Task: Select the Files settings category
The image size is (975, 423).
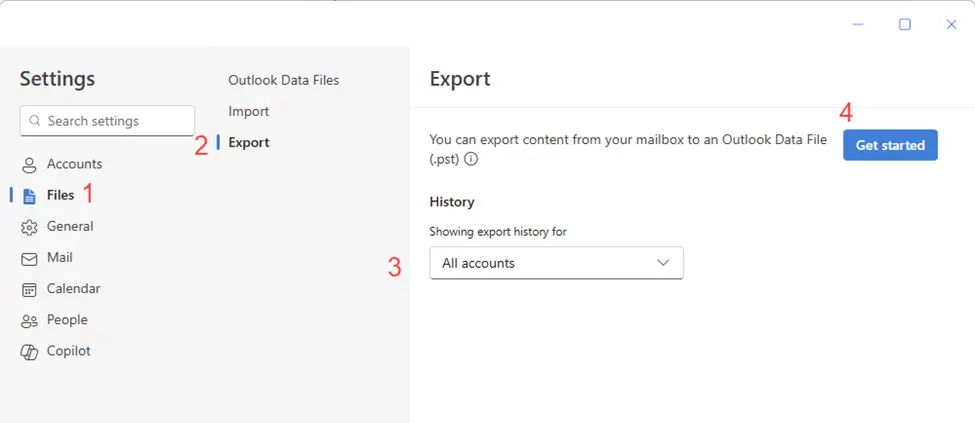Action: coord(60,195)
